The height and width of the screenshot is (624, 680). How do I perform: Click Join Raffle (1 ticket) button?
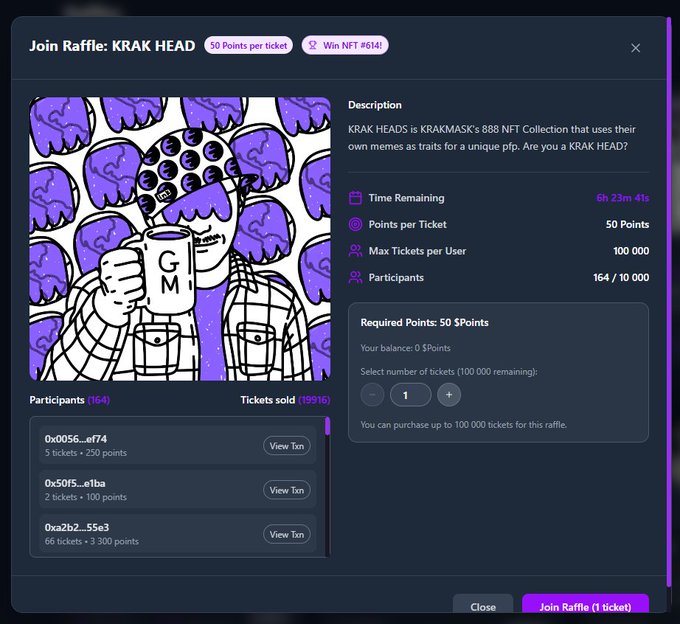[x=585, y=605]
